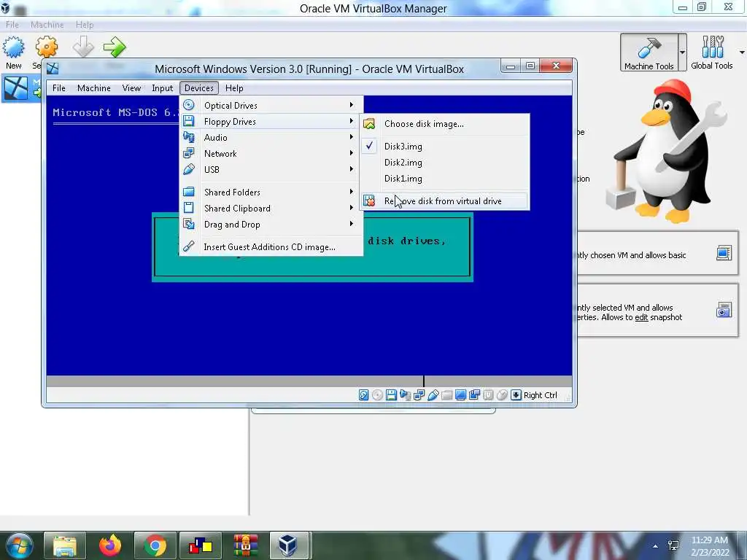The image size is (747, 560).
Task: Click the USB plug icon in Devices menu
Action: coord(189,169)
